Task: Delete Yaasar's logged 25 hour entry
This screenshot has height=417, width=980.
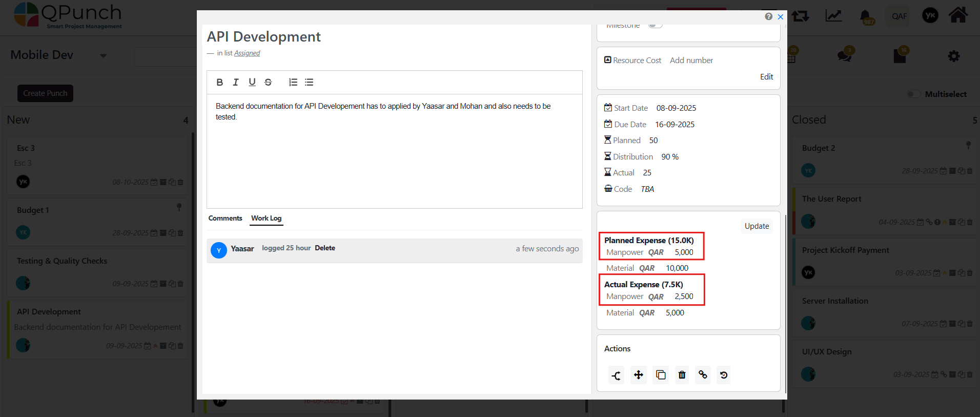Action: click(324, 248)
